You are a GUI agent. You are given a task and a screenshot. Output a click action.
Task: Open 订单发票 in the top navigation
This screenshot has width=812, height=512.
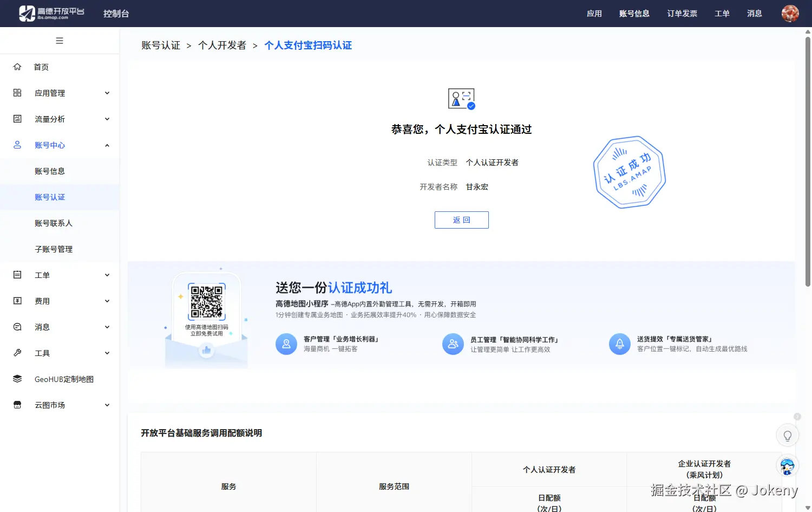(682, 14)
